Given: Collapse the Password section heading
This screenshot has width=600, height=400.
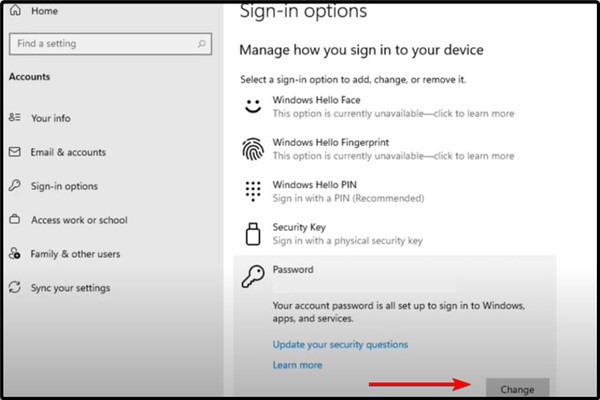Looking at the screenshot, I should (x=293, y=270).
